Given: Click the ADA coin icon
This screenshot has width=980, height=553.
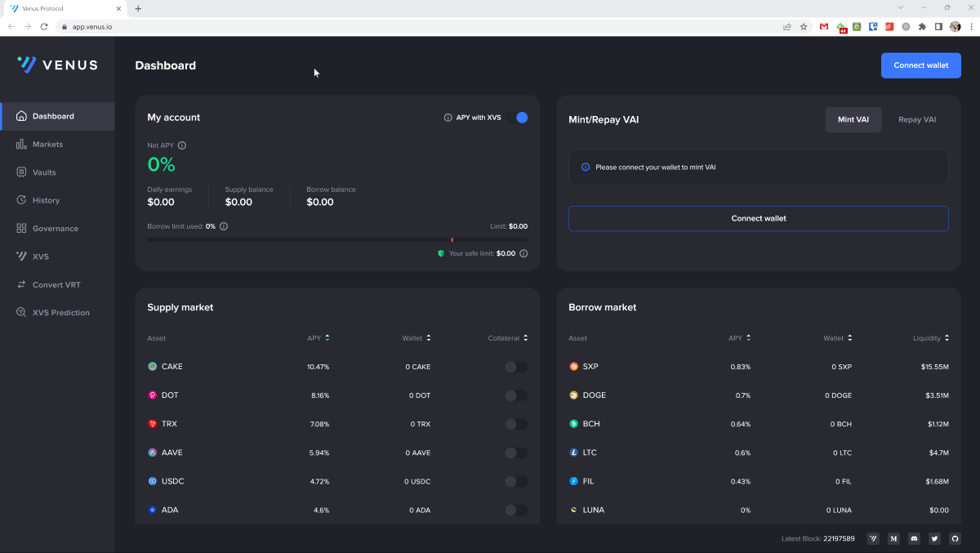Looking at the screenshot, I should pos(152,510).
